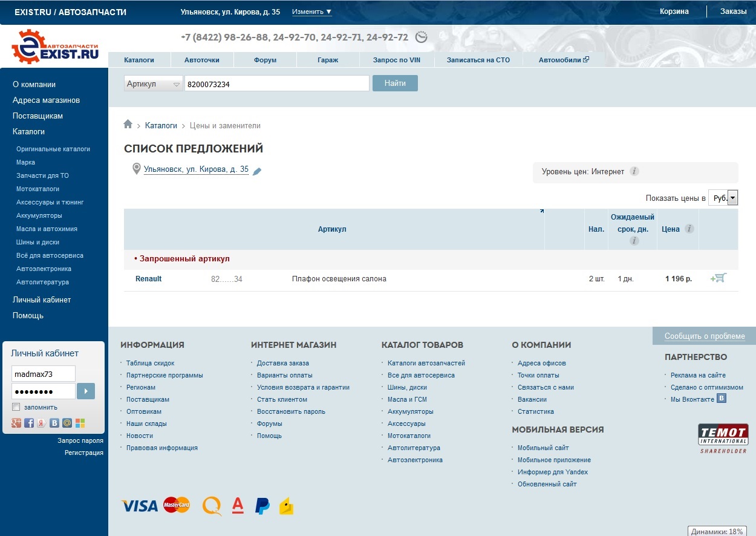756x536 pixels.
Task: Sign in with the Microsoft icon
Action: pyautogui.click(x=80, y=423)
